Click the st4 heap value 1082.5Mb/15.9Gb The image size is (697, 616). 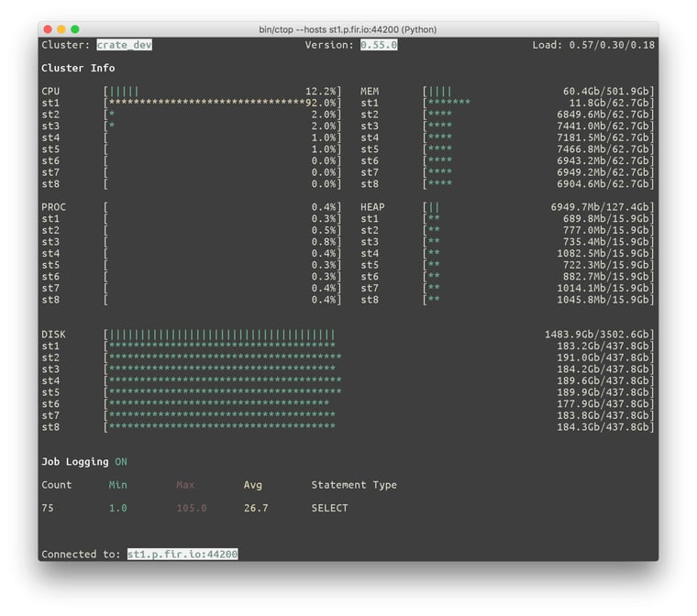(x=605, y=253)
